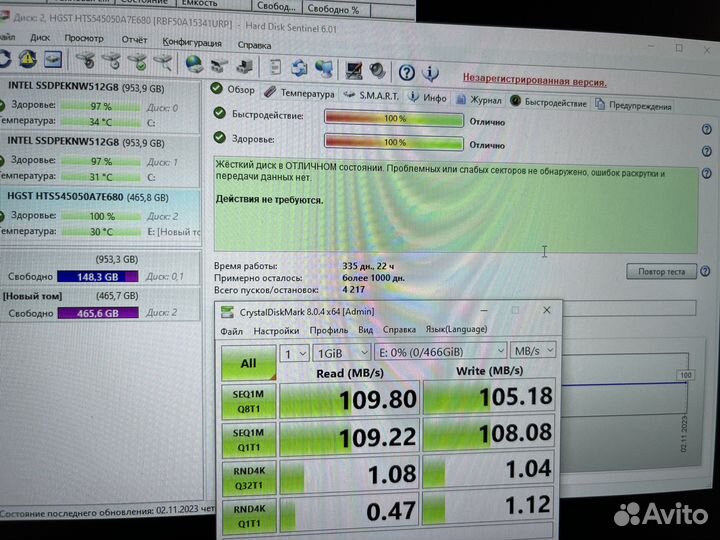Run the SEQ1M Q8T1 test button
720x540 pixels.
248,402
